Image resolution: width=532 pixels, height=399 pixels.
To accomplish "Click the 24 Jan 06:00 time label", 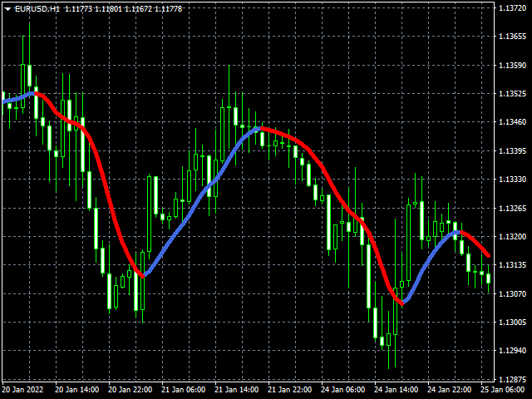I will pos(343,389).
